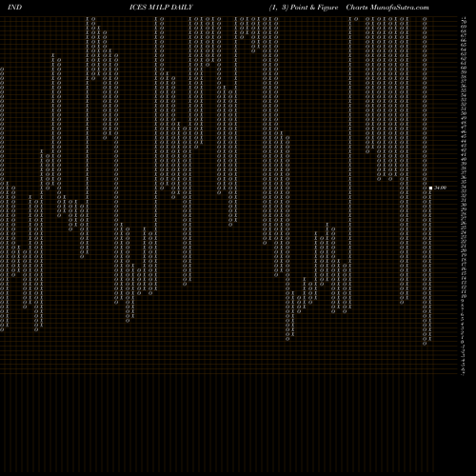Viewport: 476px width, 476px height.
Task: Click the white current-price marker square
Action: point(430,188)
